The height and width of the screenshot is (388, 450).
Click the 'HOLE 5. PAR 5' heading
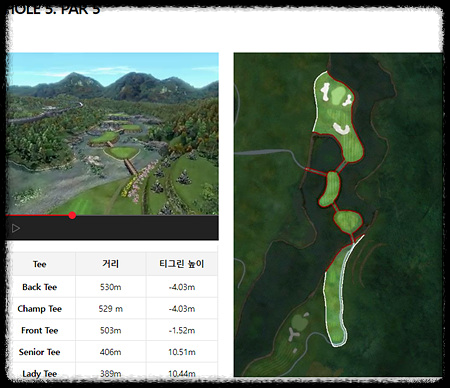point(53,9)
